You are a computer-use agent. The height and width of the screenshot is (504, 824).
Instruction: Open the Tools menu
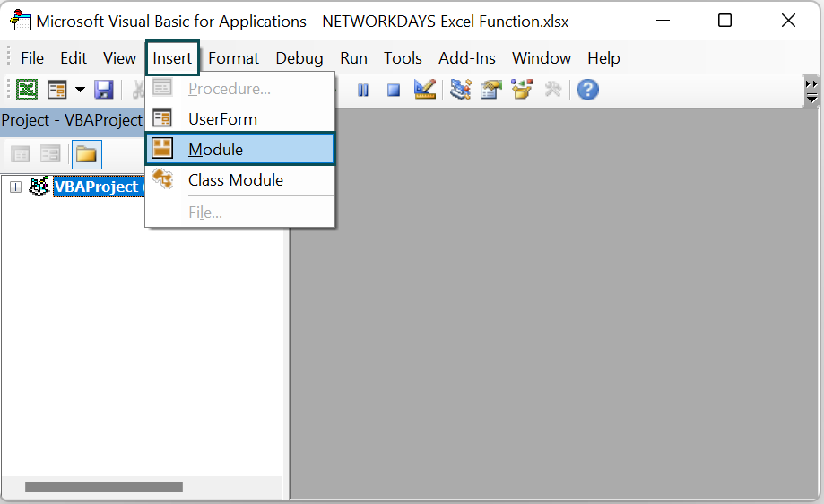(x=403, y=57)
